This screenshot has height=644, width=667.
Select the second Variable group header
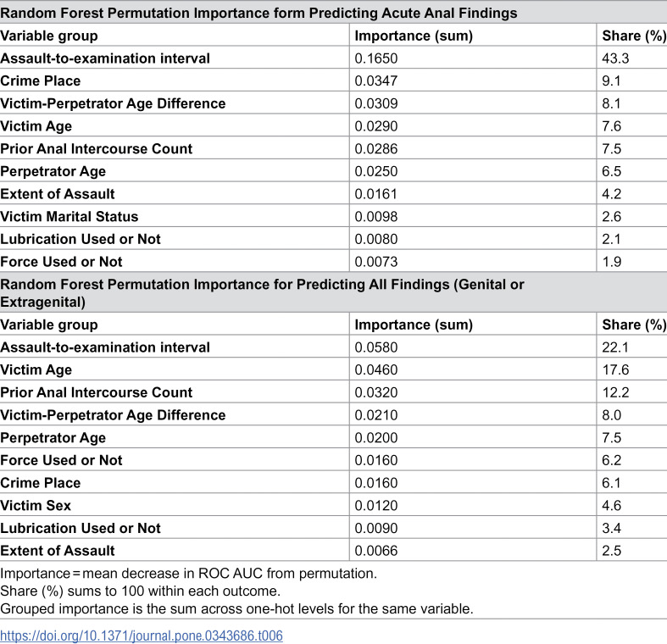49,325
